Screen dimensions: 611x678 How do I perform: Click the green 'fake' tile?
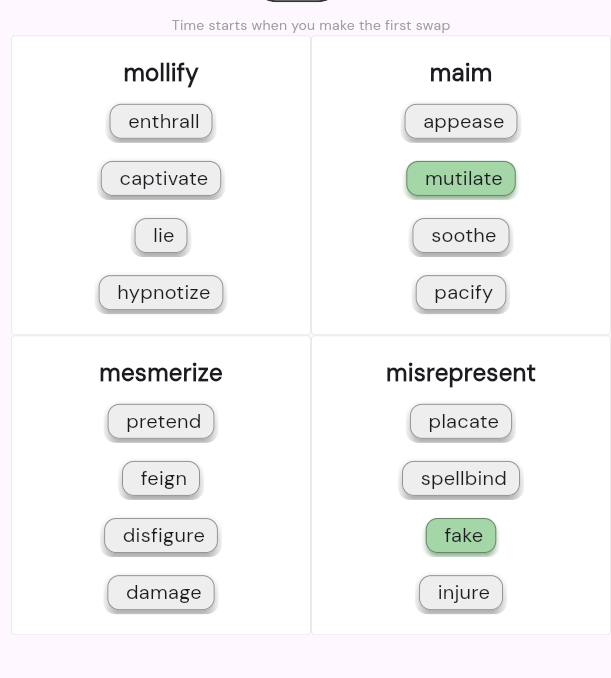[x=461, y=536]
